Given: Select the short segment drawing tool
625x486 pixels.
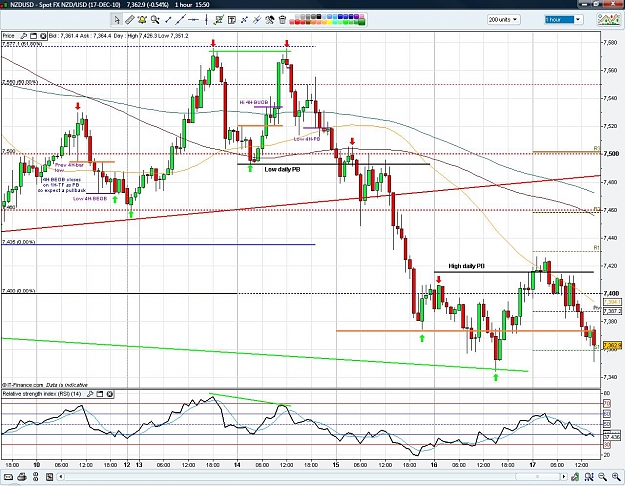Looking at the screenshot, I should 168,20.
